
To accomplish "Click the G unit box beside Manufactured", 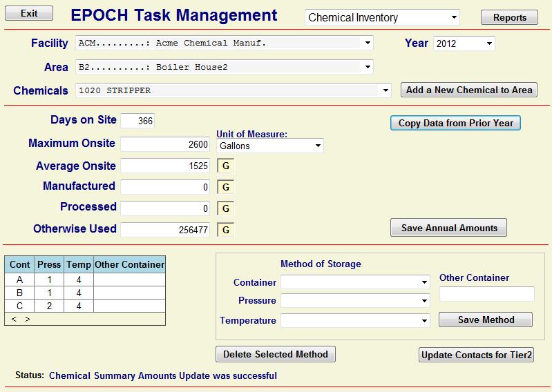I will point(226,187).
